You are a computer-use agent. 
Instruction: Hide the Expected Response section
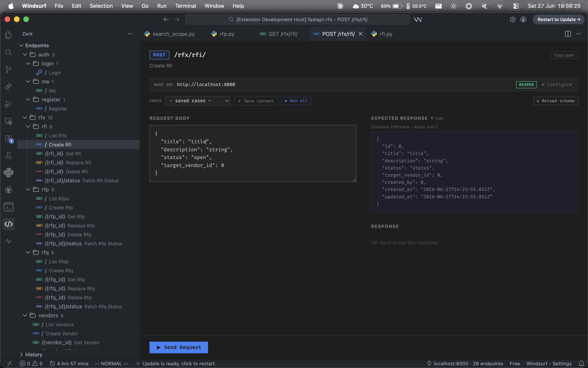point(437,118)
